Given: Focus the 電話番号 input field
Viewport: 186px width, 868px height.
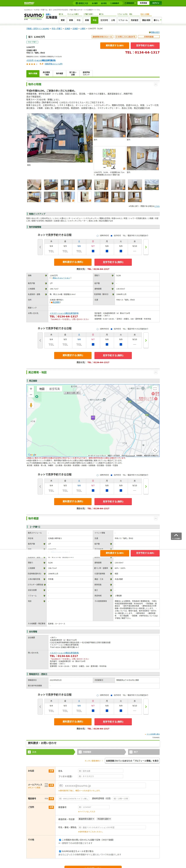Looking at the screenshot, I should click(74, 799).
